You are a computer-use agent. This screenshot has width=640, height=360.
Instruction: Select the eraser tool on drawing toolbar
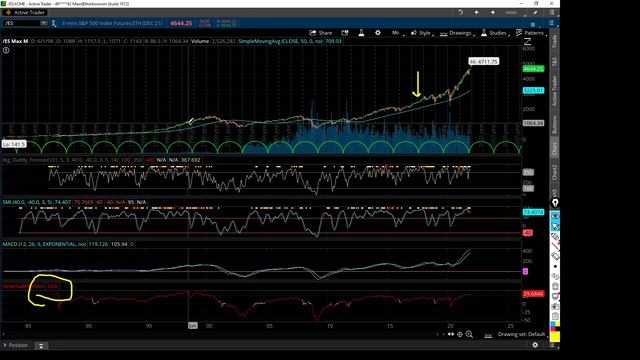(555, 256)
